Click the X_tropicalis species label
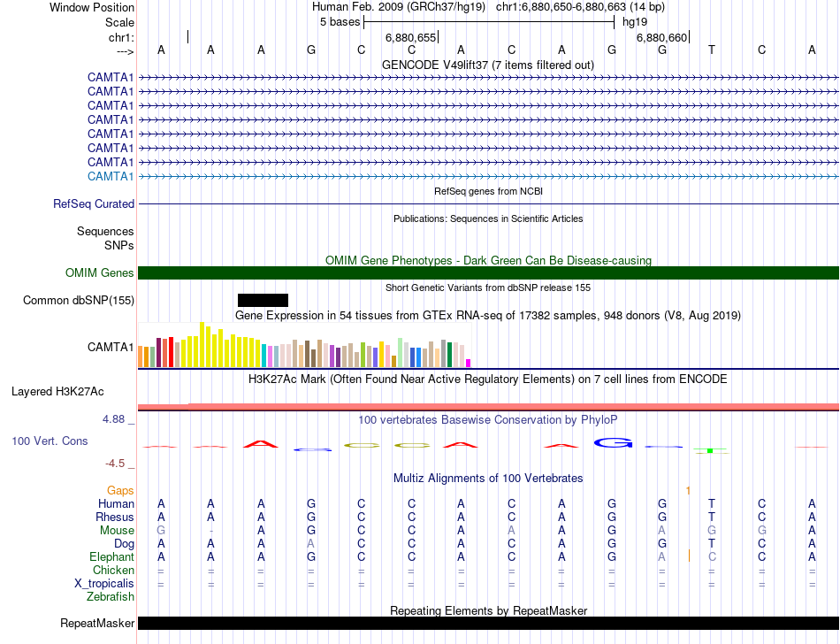 click(104, 584)
